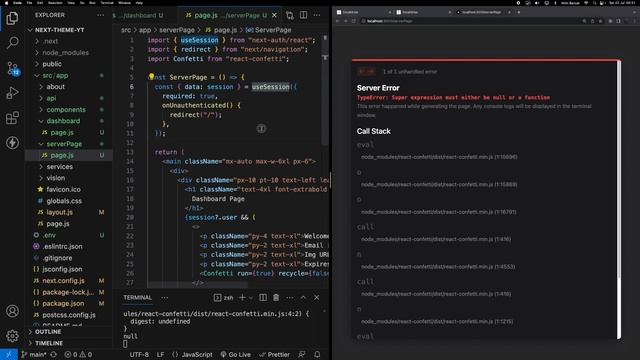The image size is (640, 360).
Task: Split the editor to the right
Action: point(303,15)
